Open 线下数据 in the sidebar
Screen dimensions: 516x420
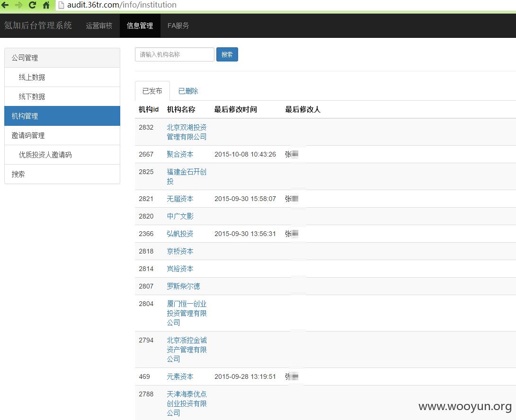coord(62,96)
